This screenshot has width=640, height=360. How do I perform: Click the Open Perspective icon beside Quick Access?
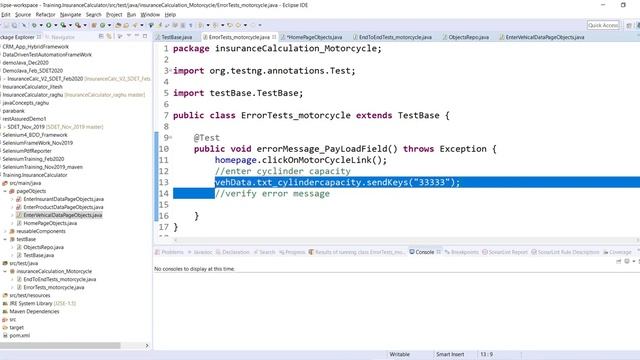pos(629,25)
